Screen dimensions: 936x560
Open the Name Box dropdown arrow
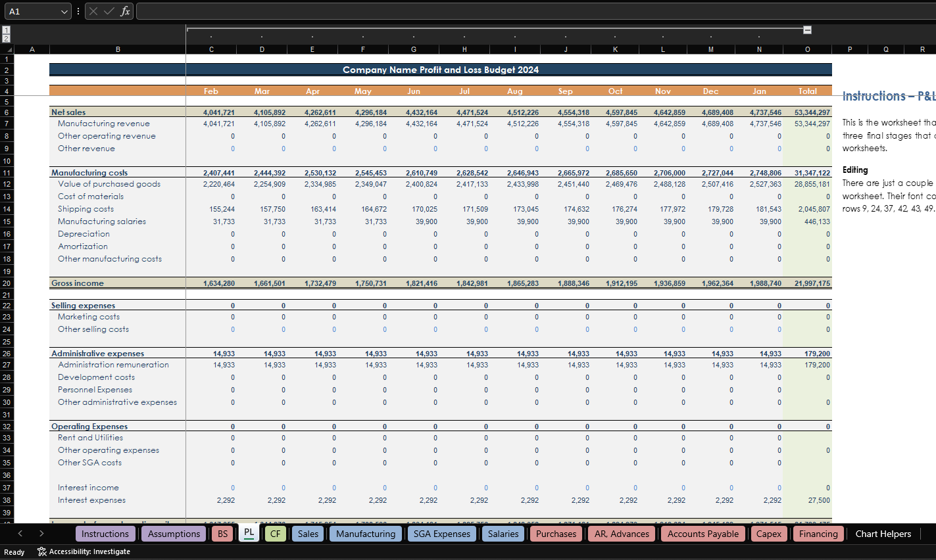[x=64, y=11]
